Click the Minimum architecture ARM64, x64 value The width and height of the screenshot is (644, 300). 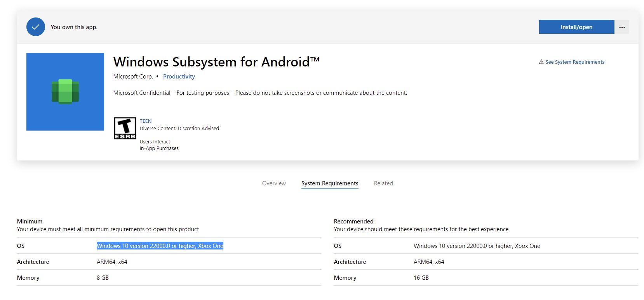pos(112,262)
